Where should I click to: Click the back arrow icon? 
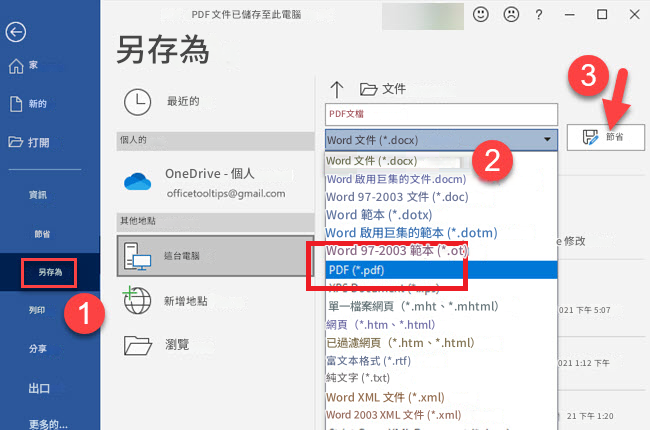(16, 32)
